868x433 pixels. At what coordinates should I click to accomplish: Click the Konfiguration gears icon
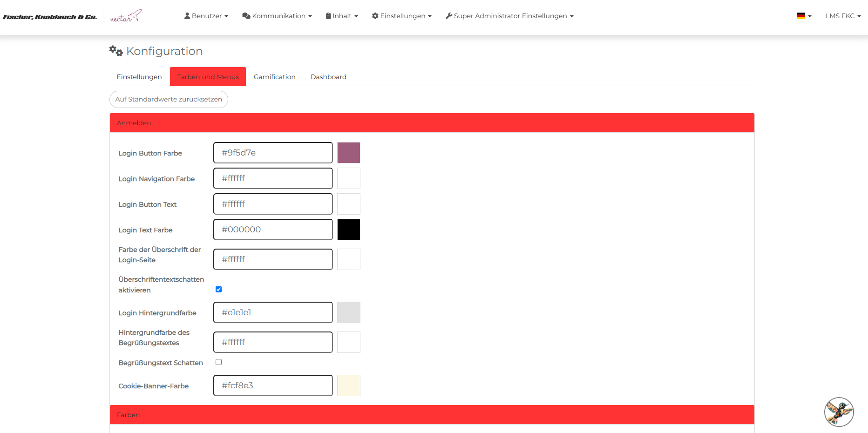pyautogui.click(x=116, y=51)
